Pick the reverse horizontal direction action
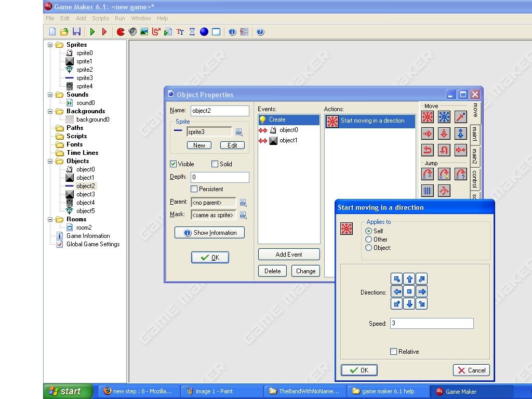 point(428,150)
